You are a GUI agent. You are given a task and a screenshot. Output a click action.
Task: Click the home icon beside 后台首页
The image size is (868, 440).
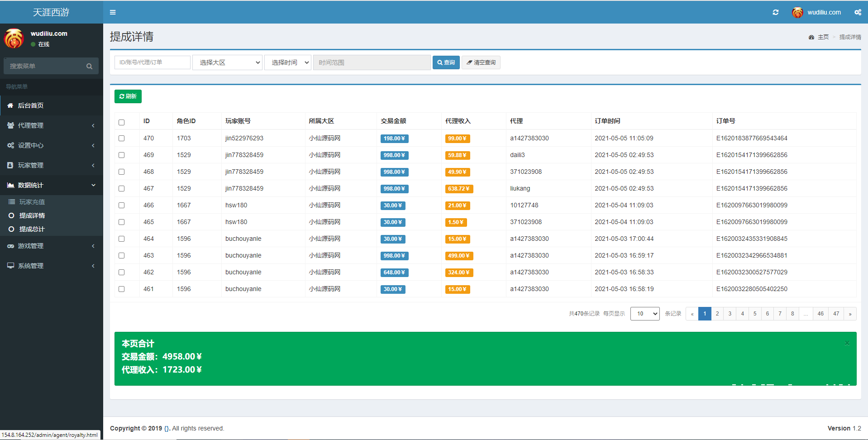point(10,105)
